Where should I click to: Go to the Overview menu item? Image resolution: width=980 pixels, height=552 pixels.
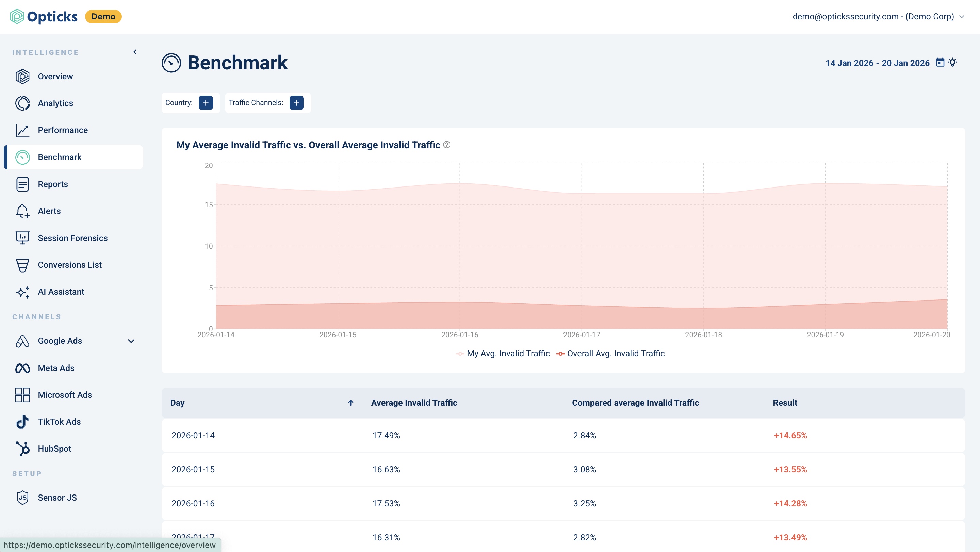[55, 76]
